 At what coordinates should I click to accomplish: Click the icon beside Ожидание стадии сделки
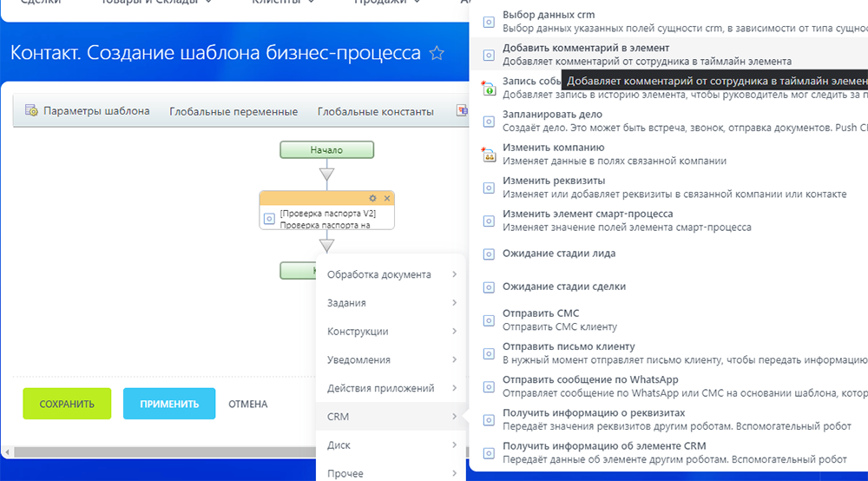tap(489, 287)
